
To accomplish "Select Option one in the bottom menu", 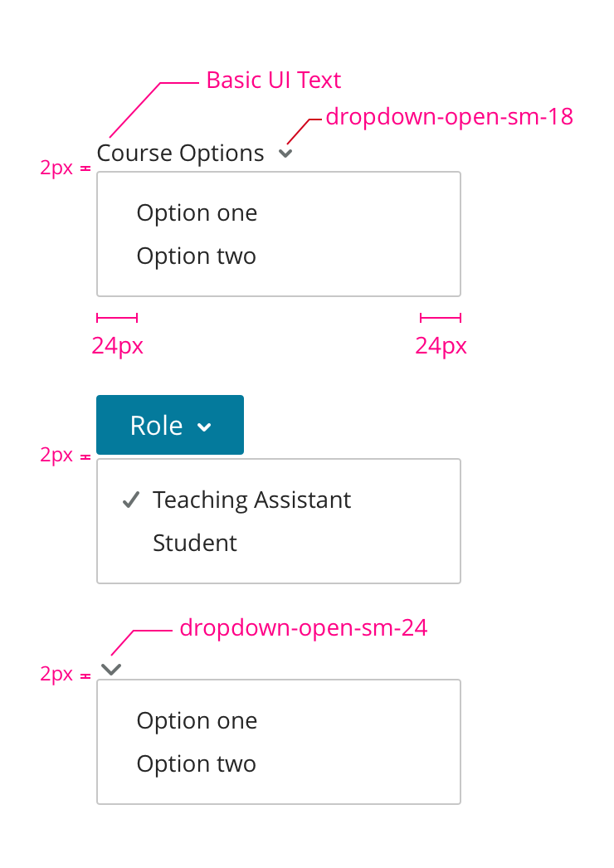I will pos(197,721).
